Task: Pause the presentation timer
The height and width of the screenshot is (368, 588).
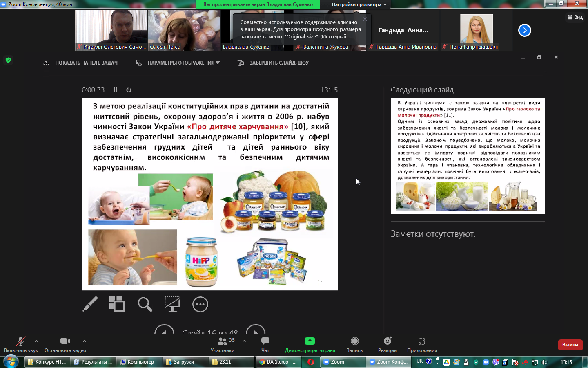Action: click(115, 90)
